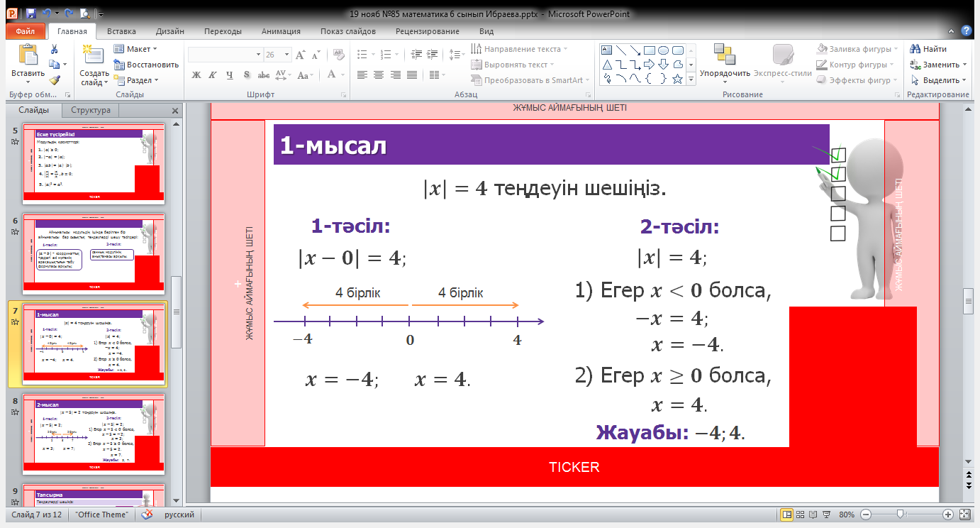This screenshot has height=528, width=980.
Task: Open the Файл file menu
Action: 26,31
